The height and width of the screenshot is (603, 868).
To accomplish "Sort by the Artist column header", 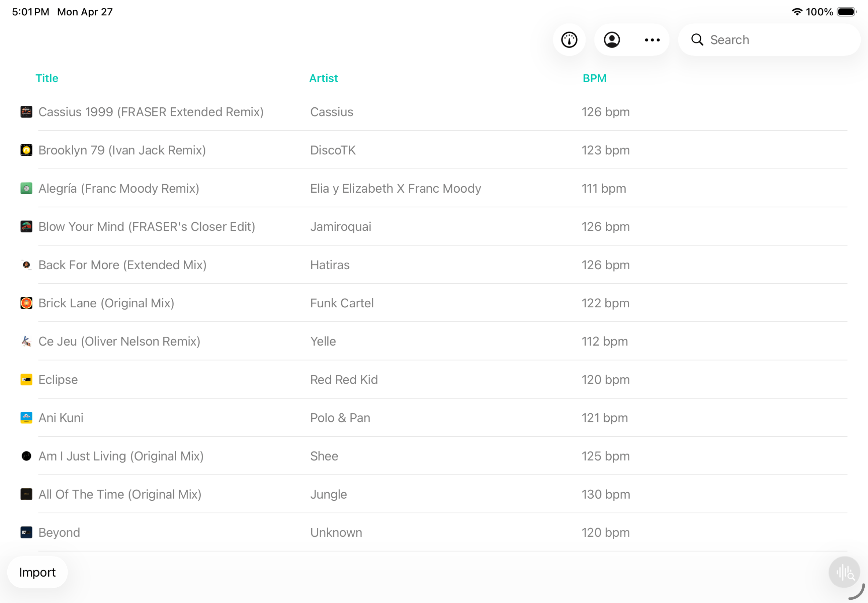I will coord(323,78).
